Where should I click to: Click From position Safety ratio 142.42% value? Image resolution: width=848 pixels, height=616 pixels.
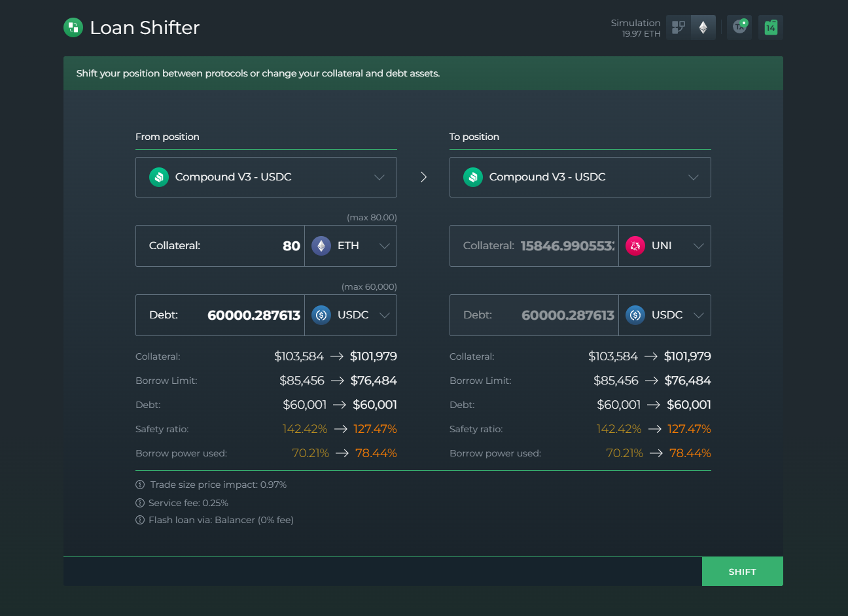tap(305, 429)
